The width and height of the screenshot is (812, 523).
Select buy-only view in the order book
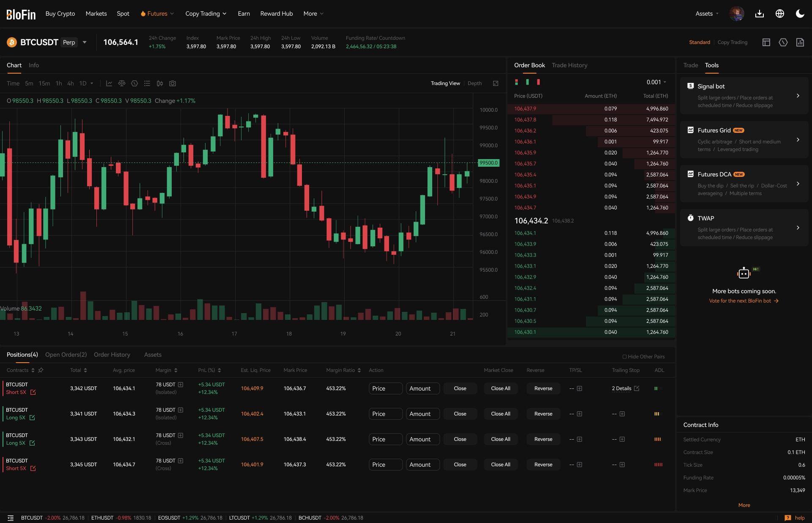click(x=527, y=82)
